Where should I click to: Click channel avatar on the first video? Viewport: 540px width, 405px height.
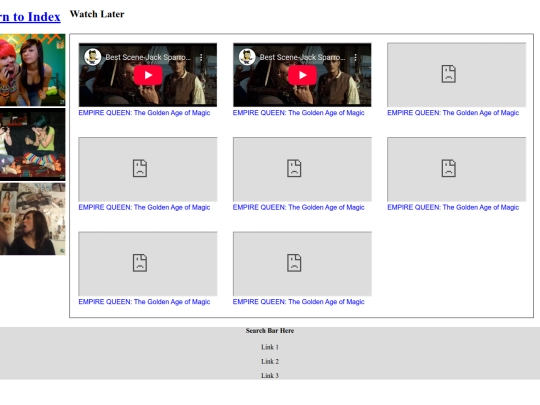(93, 57)
